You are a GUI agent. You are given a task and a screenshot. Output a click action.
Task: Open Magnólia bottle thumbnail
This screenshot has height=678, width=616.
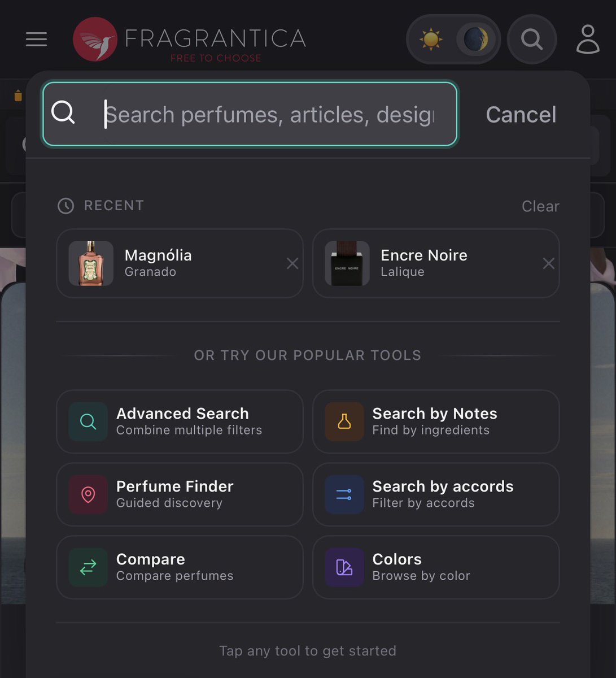[91, 263]
